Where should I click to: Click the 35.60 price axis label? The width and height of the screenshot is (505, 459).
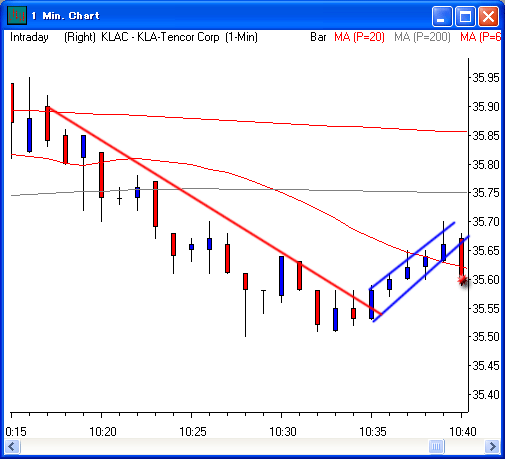(x=486, y=279)
